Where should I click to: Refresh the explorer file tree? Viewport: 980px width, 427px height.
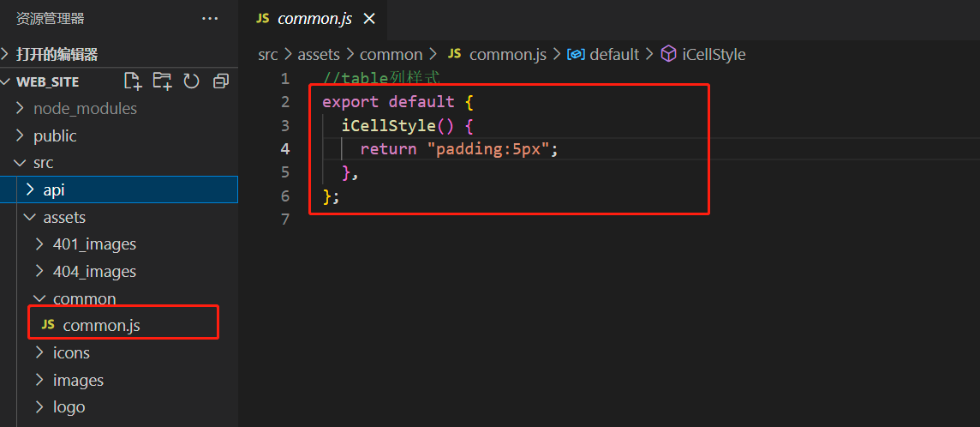[192, 81]
